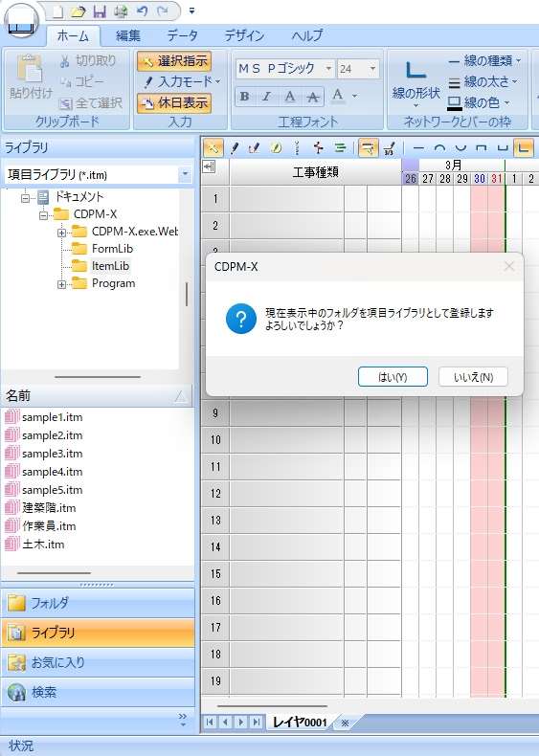Click the Redo arrow icon

(x=163, y=11)
